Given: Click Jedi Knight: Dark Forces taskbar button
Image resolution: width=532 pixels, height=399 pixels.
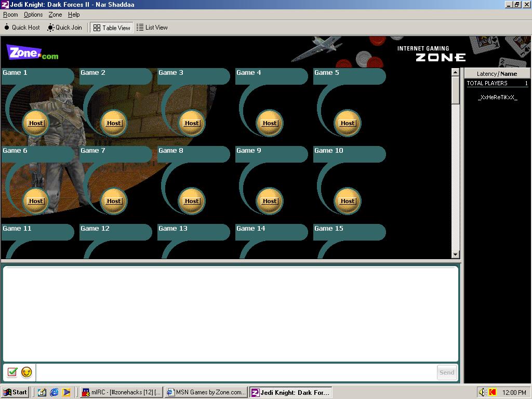Looking at the screenshot, I should pyautogui.click(x=291, y=393).
